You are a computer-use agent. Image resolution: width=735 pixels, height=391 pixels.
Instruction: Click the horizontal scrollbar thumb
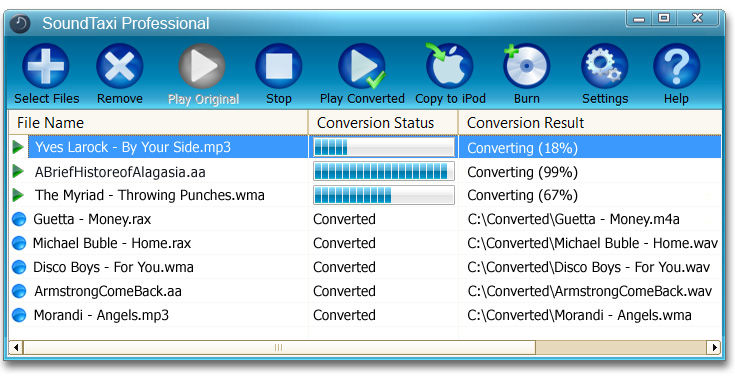pos(279,347)
